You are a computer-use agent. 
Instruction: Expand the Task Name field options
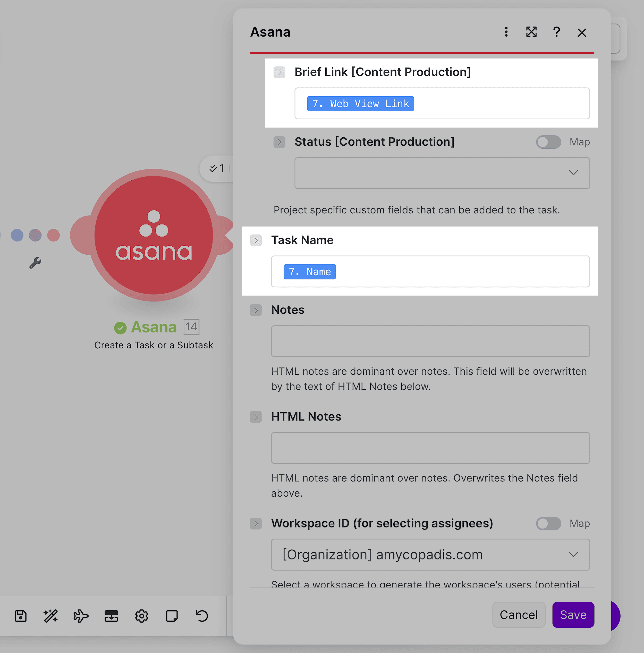256,240
